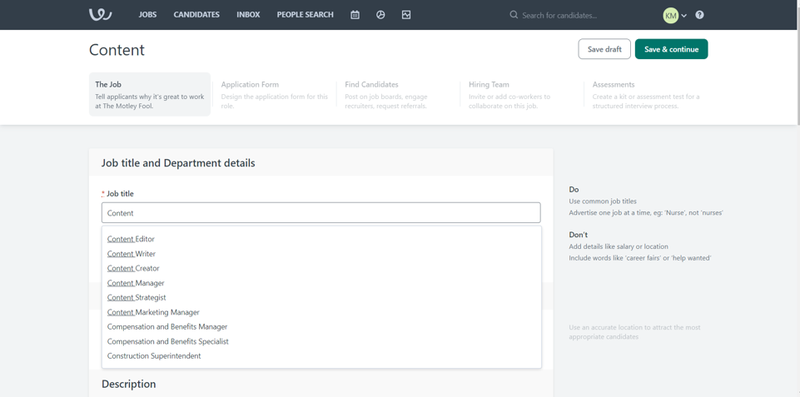Click 'Add details like salary or location' text
This screenshot has height=397, width=800.
tap(618, 246)
